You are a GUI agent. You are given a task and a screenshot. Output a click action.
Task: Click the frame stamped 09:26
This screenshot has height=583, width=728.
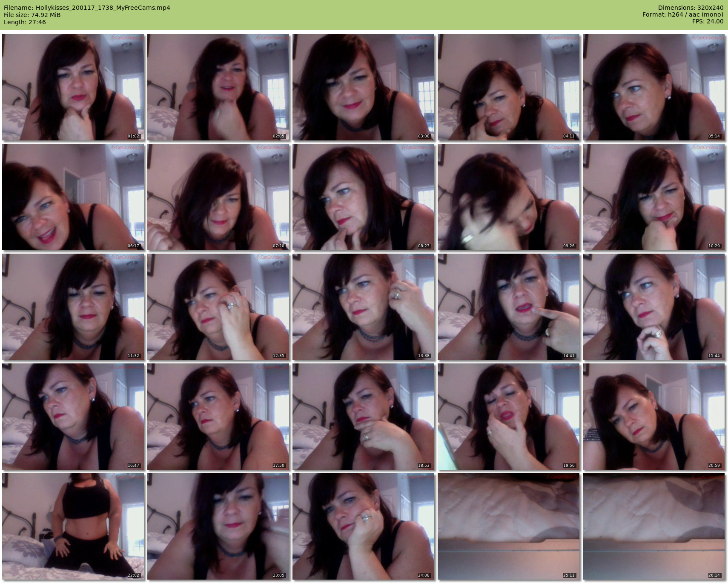[509, 197]
